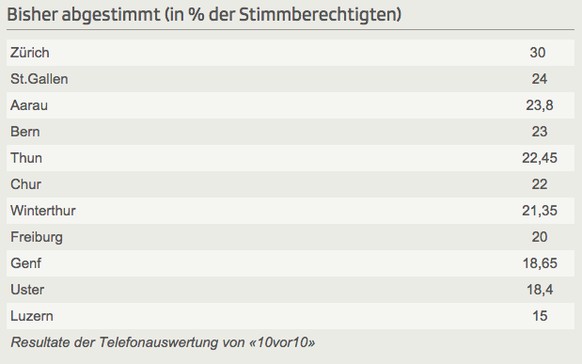
Task: Click Zürich's value 30
Action: pyautogui.click(x=537, y=53)
